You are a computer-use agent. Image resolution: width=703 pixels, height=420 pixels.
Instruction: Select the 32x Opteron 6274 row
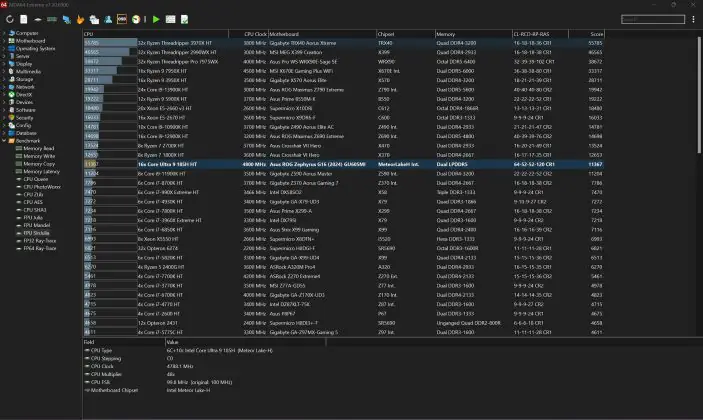(344, 248)
